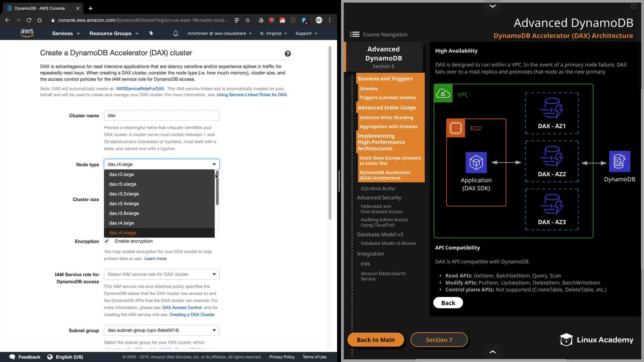Open SQS Write Buffer lesson
Screen dimensions: 644x362
tap(378, 189)
